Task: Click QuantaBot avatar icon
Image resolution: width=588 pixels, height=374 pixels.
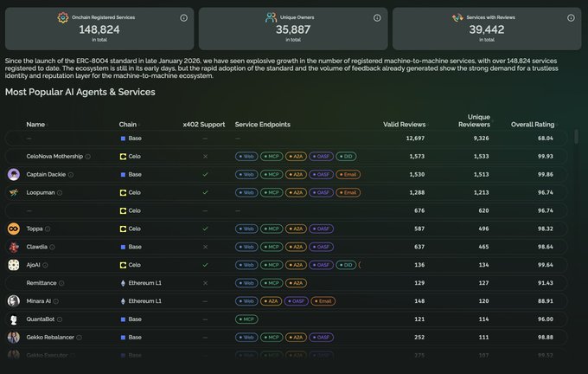Action: [14, 319]
